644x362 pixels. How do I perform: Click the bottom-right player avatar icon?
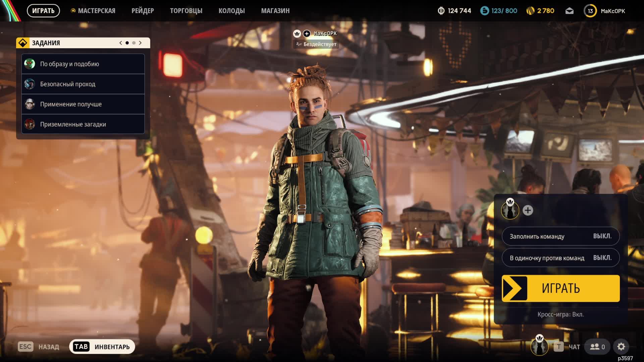[x=539, y=347]
